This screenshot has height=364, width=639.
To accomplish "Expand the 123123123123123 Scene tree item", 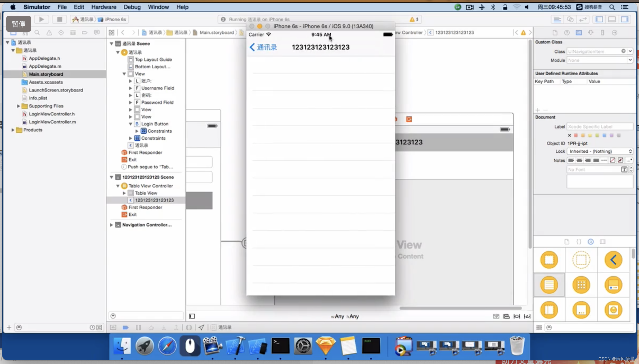I will coord(111,177).
